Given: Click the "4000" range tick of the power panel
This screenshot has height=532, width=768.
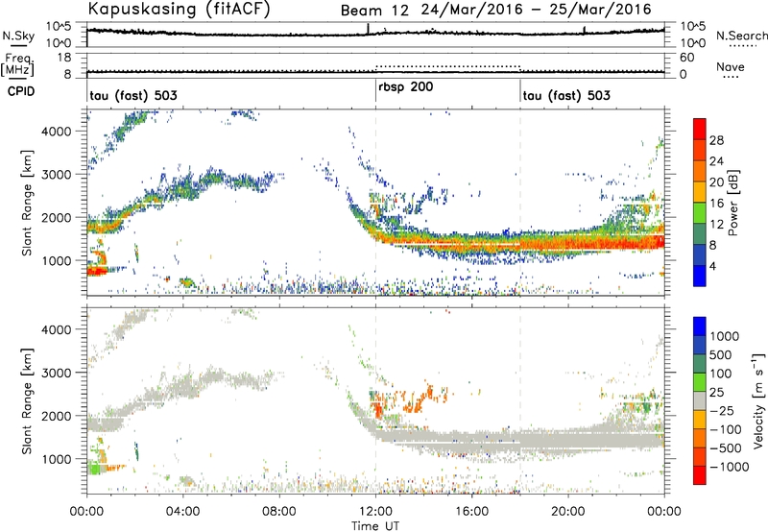Looking at the screenshot, I should 57,132.
